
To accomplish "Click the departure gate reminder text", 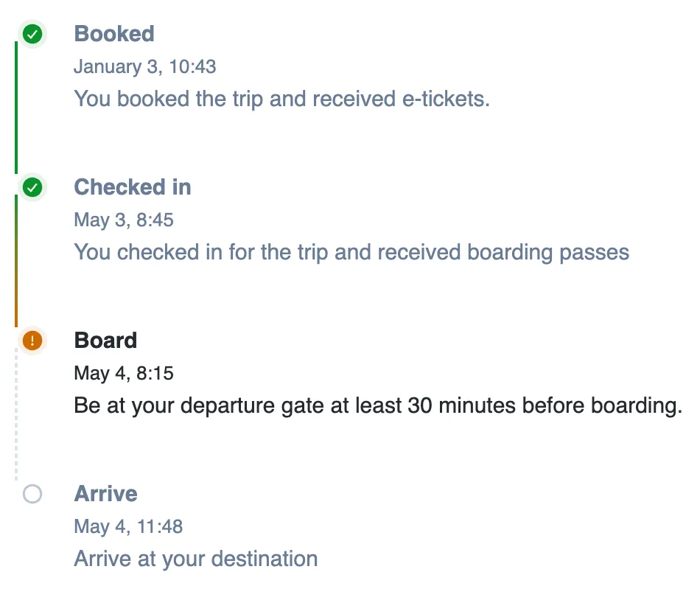I will (x=378, y=405).
